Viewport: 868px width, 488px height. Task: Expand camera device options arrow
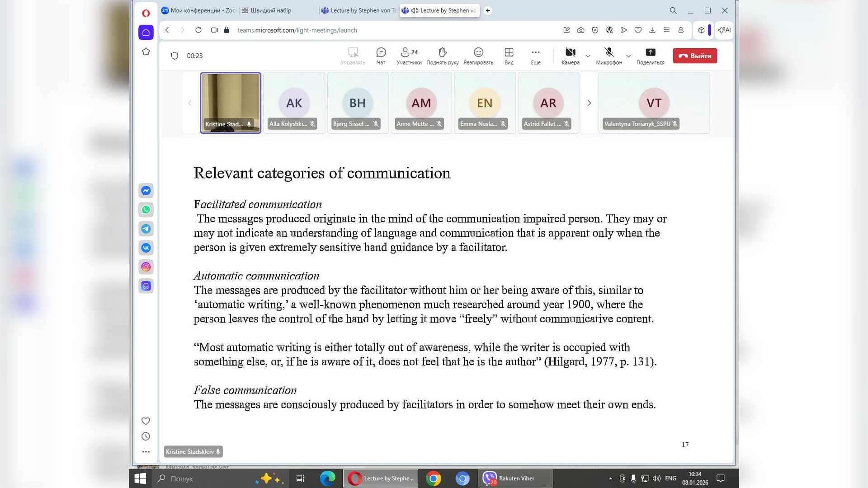[x=588, y=56]
